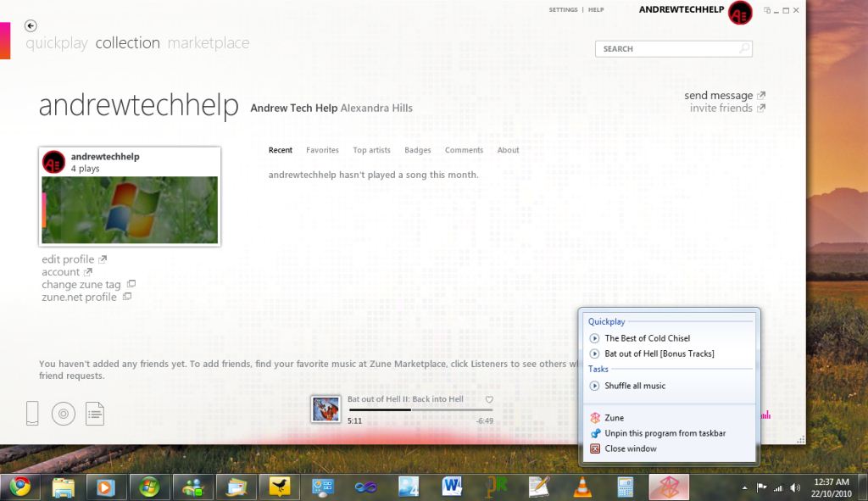Click the small avatar in profile card
Screen dimensions: 868x501
[53, 162]
